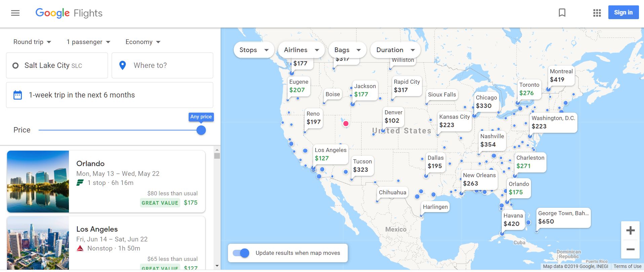Zoom out the map with minus button
Image resolution: width=644 pixels, height=272 pixels.
630,249
